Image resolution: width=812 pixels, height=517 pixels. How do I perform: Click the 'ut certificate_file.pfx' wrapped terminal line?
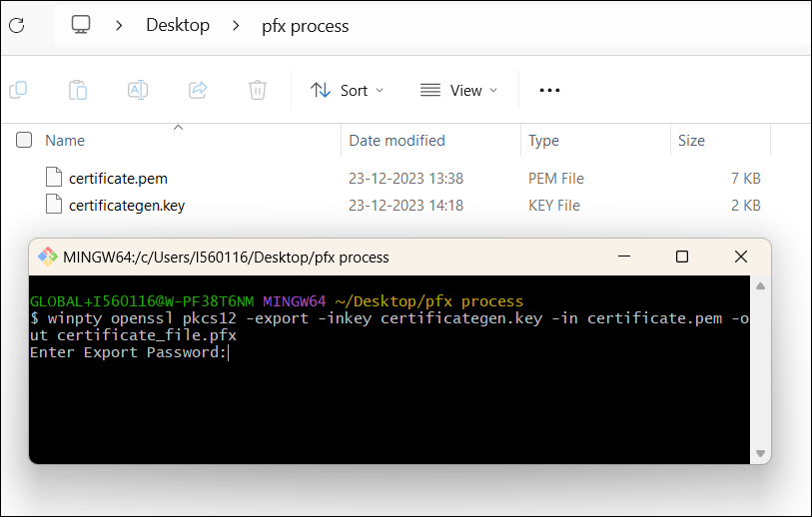tap(133, 335)
